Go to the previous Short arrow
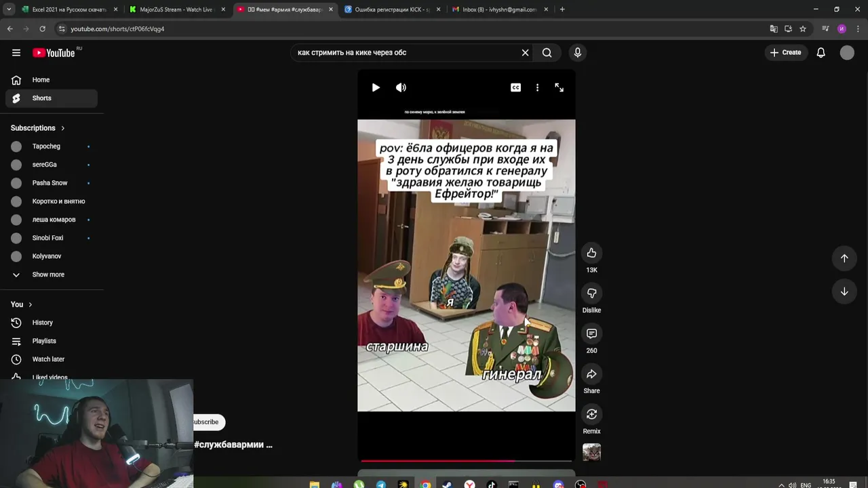868x488 pixels. (x=844, y=258)
